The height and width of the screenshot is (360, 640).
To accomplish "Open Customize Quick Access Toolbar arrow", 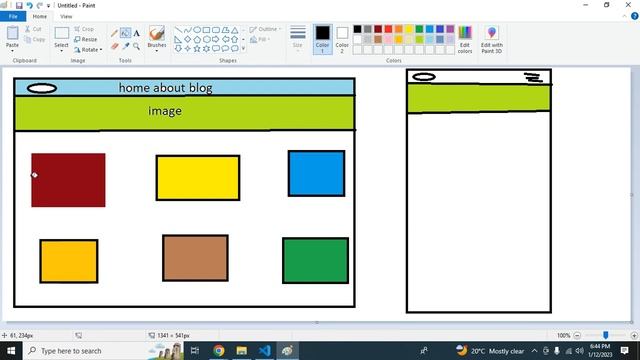I will [48, 6].
